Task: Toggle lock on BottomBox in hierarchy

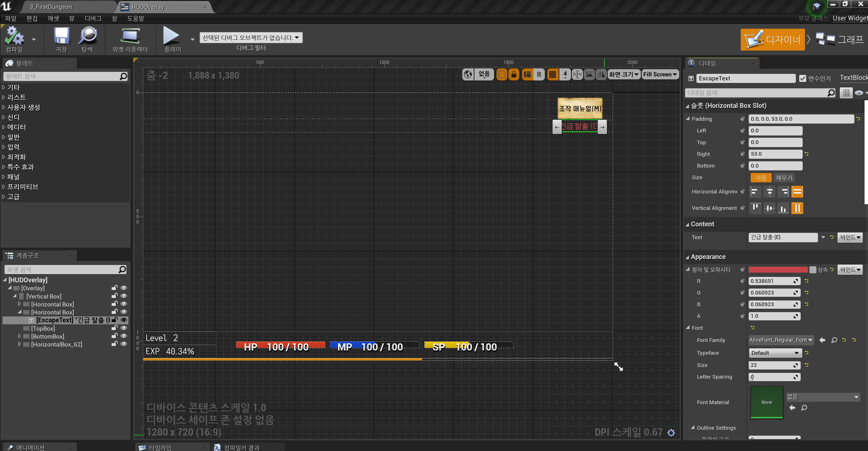Action: [x=114, y=336]
